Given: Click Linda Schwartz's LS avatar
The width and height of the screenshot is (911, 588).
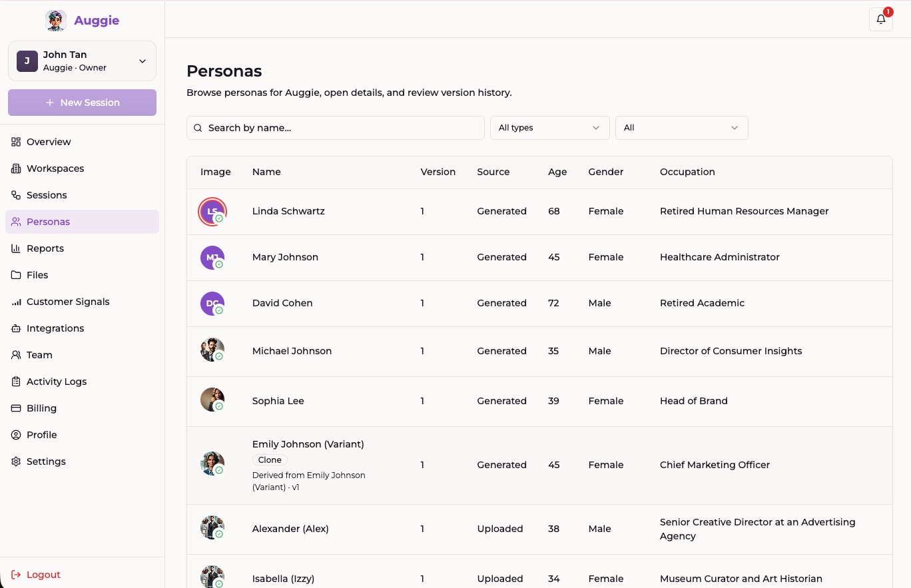Looking at the screenshot, I should point(212,212).
